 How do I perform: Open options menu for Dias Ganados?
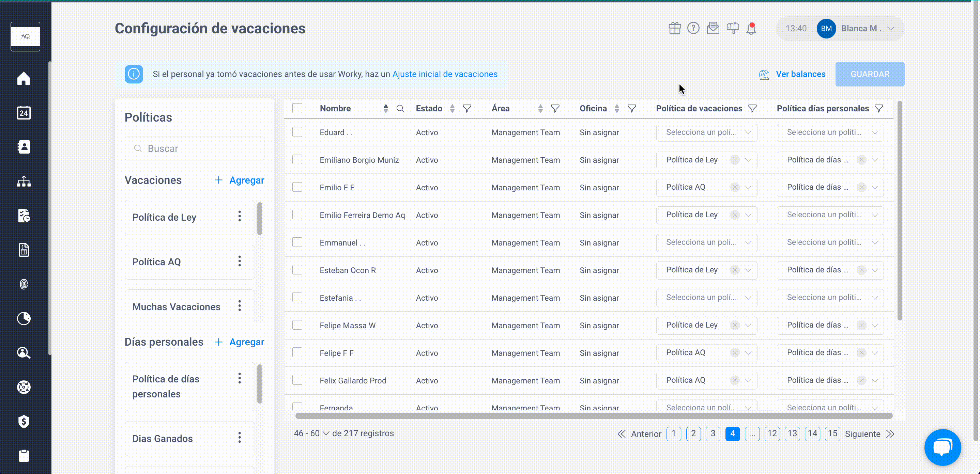[239, 438]
